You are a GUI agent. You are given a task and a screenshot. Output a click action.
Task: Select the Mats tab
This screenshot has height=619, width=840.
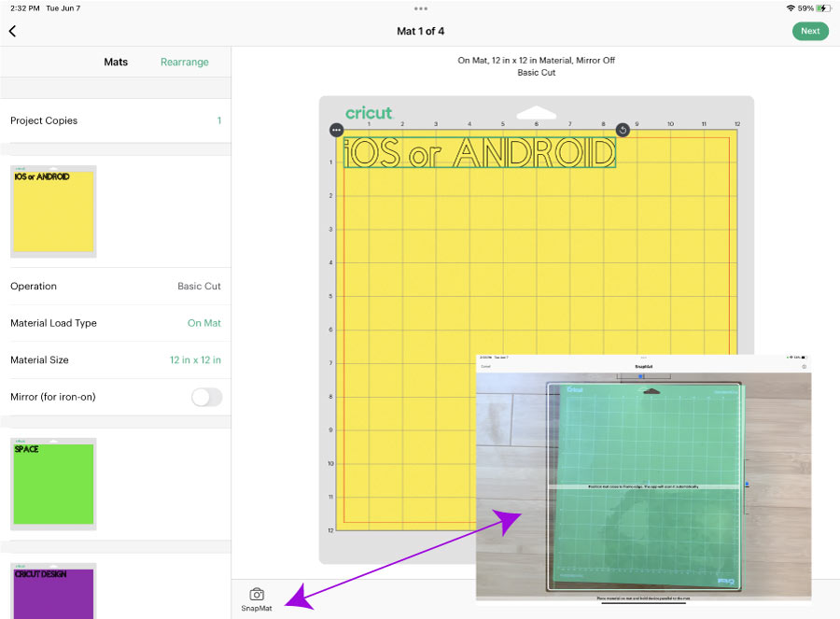point(116,63)
